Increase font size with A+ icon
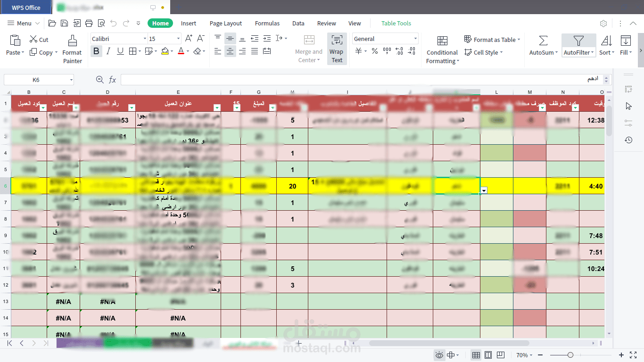Viewport: 644px width, 362px height. [189, 39]
